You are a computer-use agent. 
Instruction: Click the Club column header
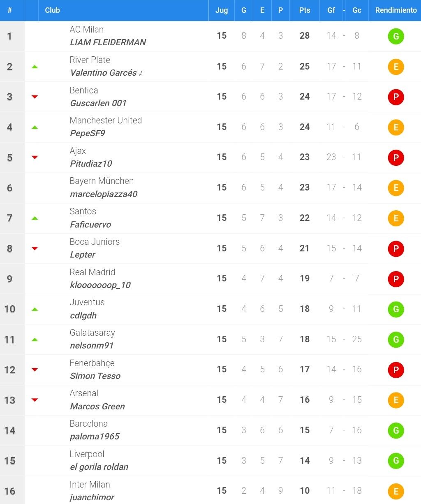pyautogui.click(x=52, y=10)
